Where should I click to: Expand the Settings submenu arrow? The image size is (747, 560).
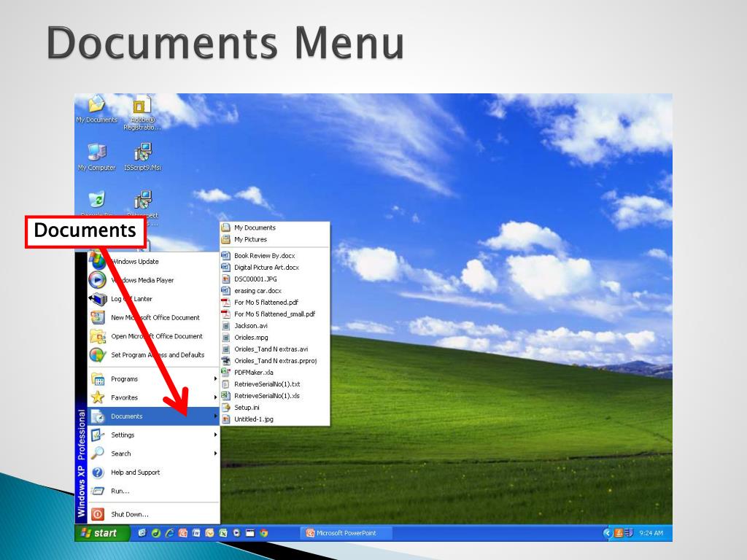[x=215, y=435]
